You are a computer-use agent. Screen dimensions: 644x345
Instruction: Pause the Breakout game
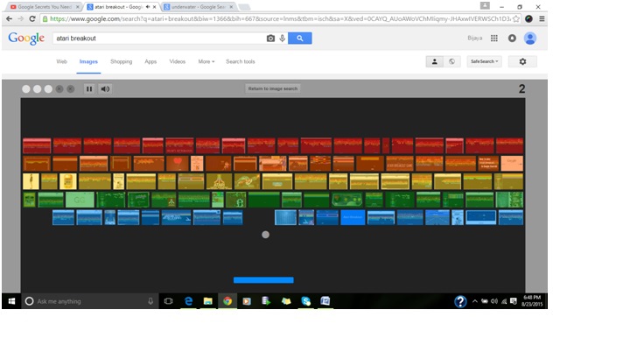[x=89, y=88]
